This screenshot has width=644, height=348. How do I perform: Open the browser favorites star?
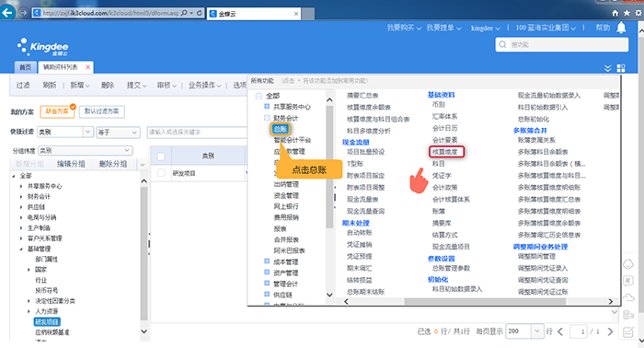coord(627,13)
